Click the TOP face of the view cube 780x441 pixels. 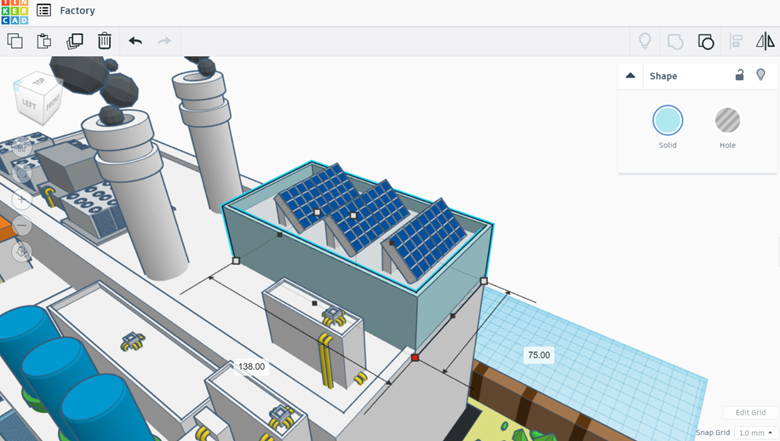tap(39, 81)
